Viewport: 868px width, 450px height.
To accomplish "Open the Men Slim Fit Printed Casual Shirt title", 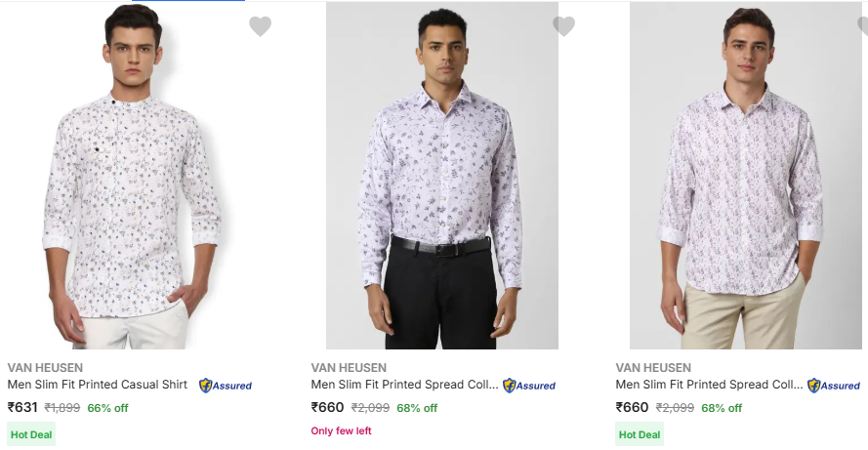I will click(98, 385).
